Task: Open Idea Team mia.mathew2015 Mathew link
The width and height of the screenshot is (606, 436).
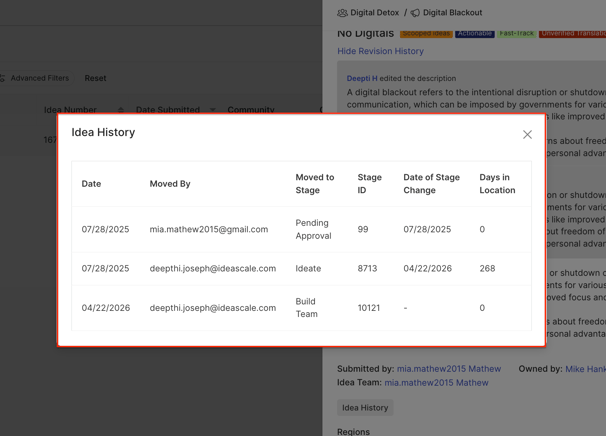Action: (436, 383)
